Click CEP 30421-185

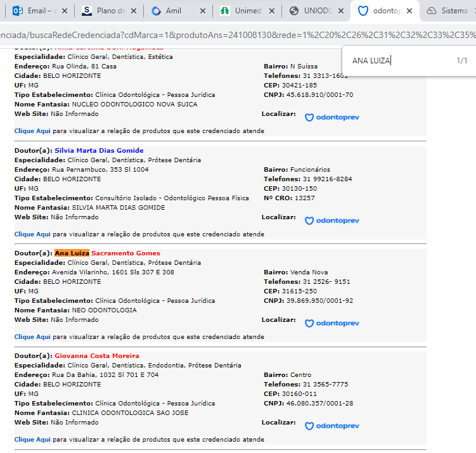click(299, 86)
